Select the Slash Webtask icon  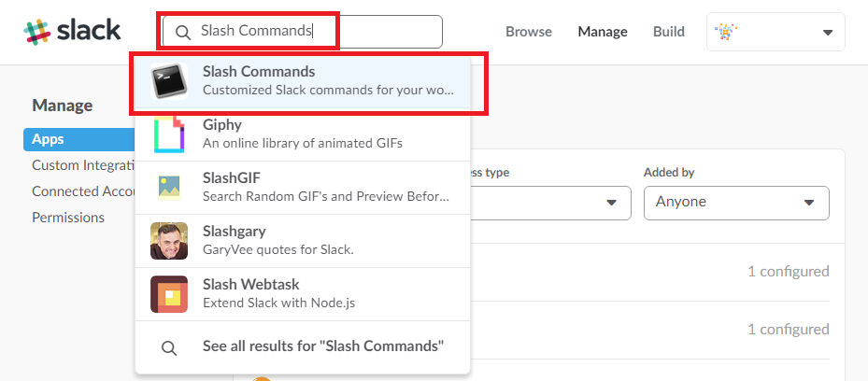click(169, 294)
